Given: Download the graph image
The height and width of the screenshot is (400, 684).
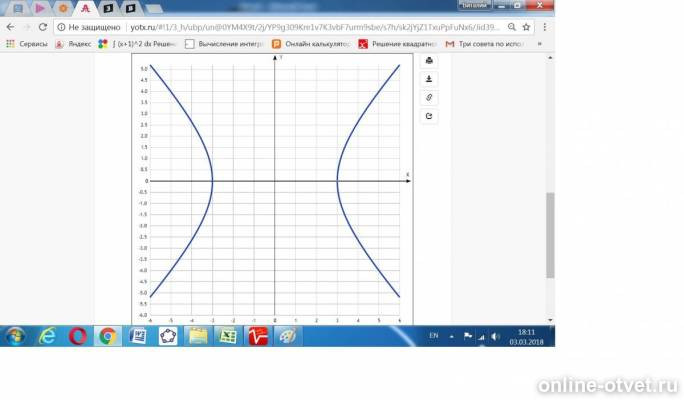Looking at the screenshot, I should pyautogui.click(x=429, y=78).
